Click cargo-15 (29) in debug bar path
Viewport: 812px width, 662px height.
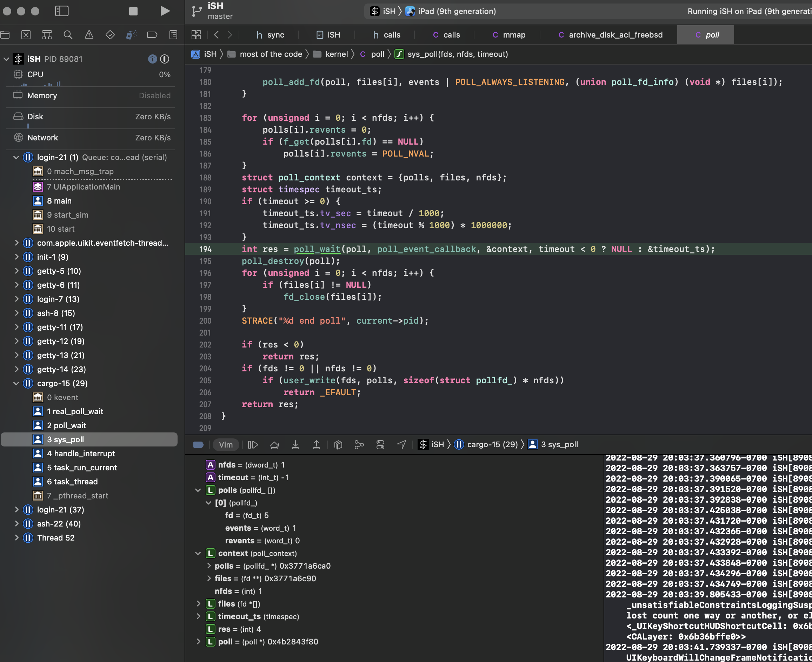pyautogui.click(x=486, y=445)
